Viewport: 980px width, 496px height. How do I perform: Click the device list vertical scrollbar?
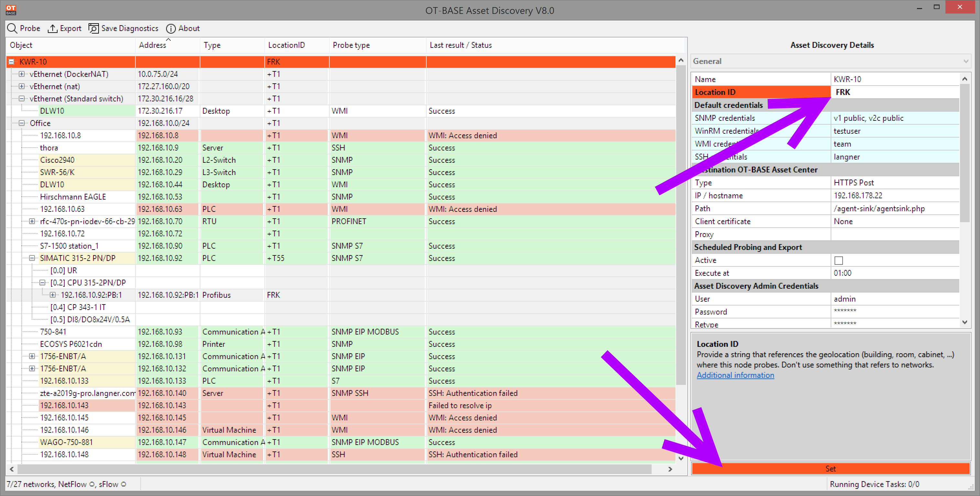click(681, 258)
